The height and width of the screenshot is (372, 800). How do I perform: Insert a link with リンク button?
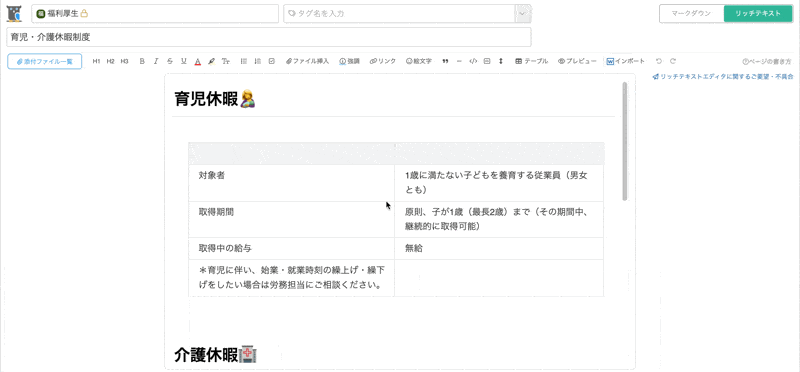[x=383, y=61]
